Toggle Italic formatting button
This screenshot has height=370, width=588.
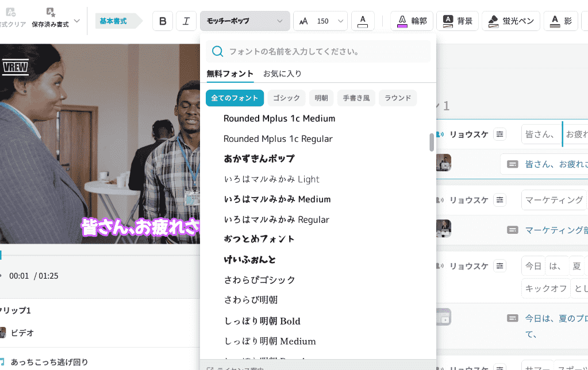(186, 21)
